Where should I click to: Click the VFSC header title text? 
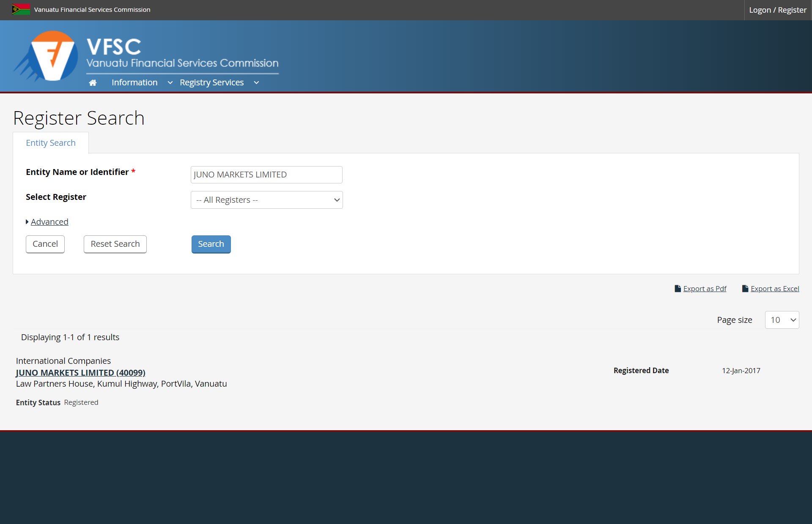pyautogui.click(x=114, y=46)
